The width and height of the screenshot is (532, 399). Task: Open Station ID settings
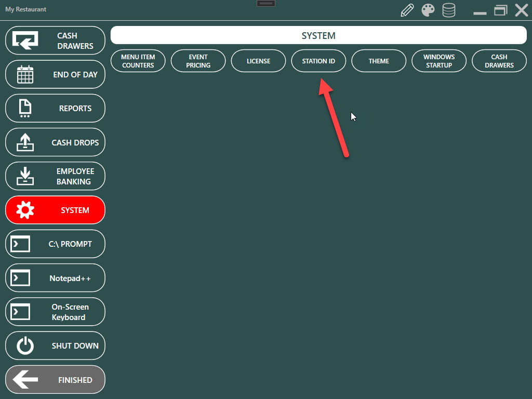318,61
